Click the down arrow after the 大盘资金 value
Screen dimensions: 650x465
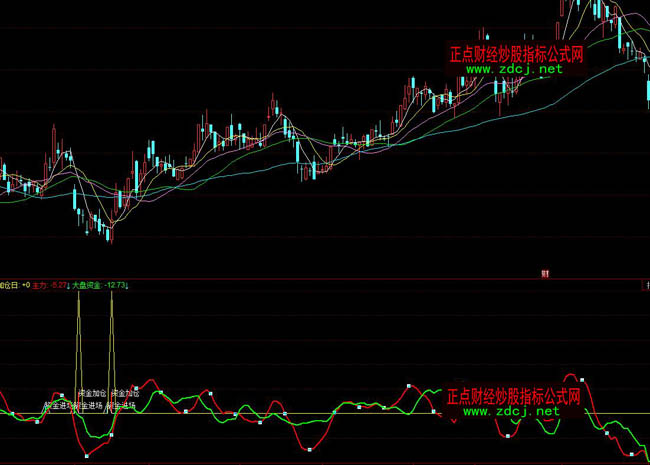click(x=133, y=286)
